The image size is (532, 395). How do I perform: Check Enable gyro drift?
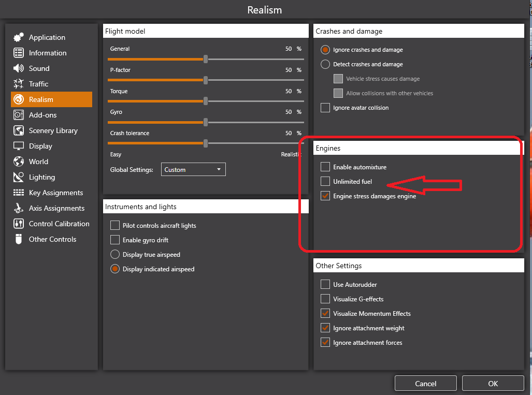click(x=115, y=240)
